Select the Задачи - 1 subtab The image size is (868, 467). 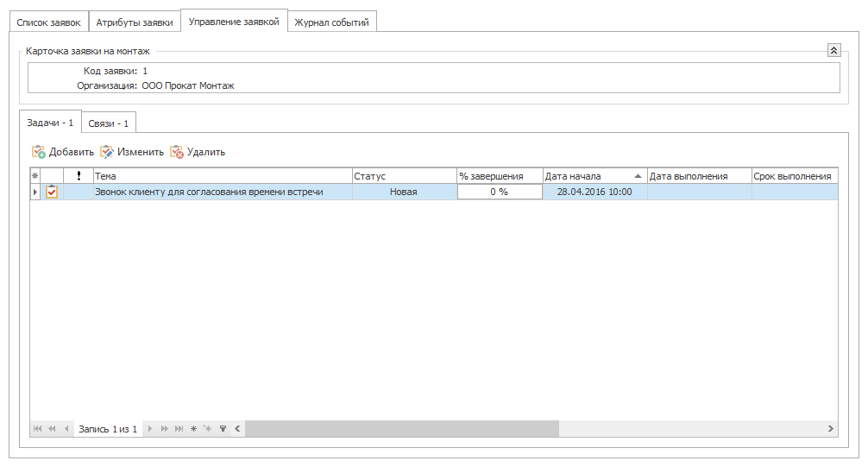50,123
